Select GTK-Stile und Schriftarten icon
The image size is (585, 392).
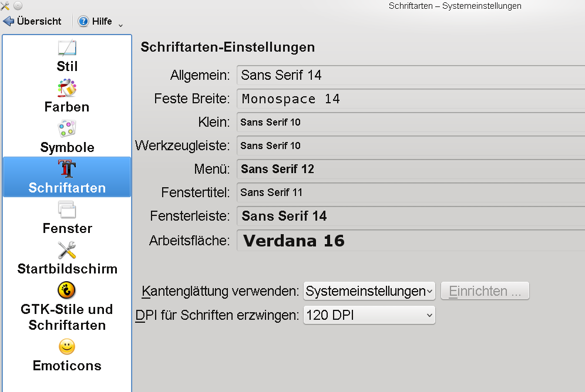(x=67, y=290)
